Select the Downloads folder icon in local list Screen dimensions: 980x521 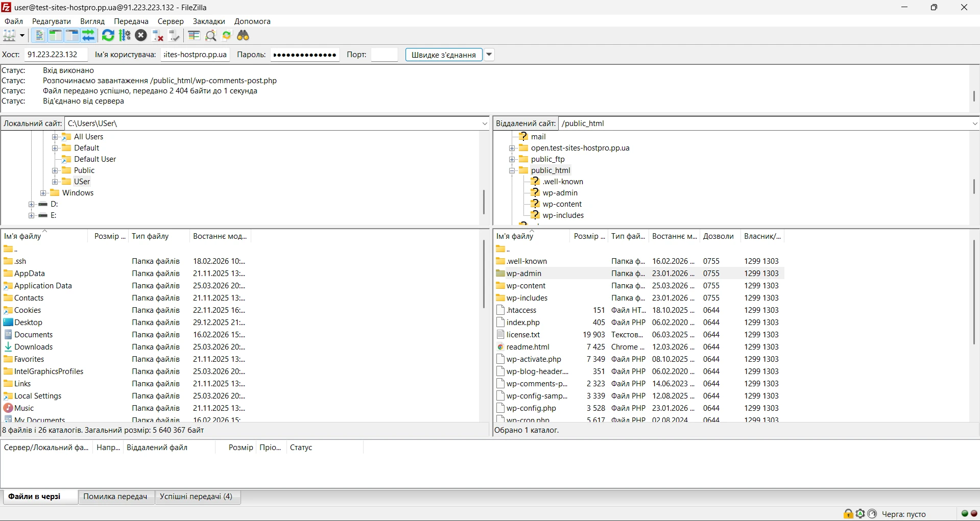[8, 347]
